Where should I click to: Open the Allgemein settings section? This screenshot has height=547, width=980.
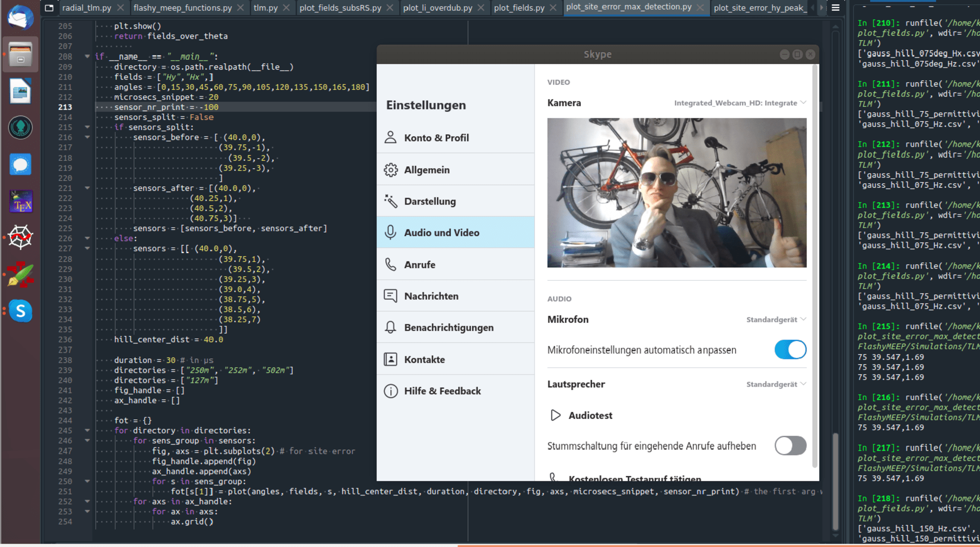pos(456,170)
